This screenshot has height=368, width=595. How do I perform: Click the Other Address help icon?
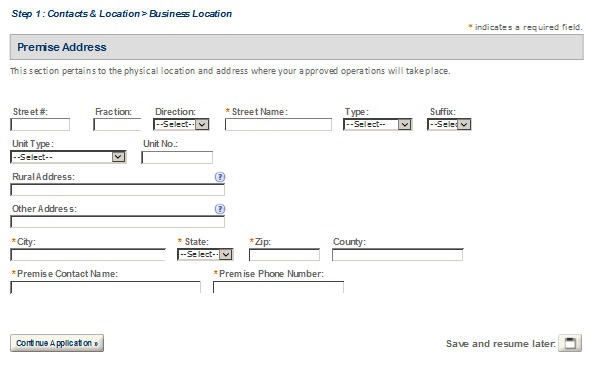click(220, 209)
